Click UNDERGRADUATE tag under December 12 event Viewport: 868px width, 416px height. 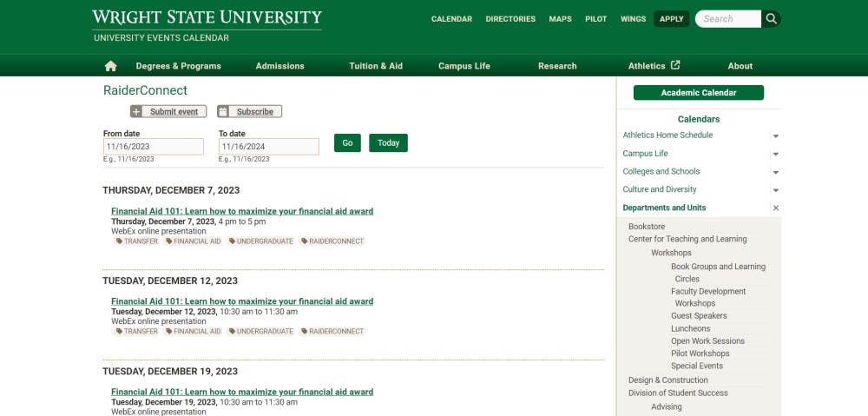pyautogui.click(x=260, y=331)
